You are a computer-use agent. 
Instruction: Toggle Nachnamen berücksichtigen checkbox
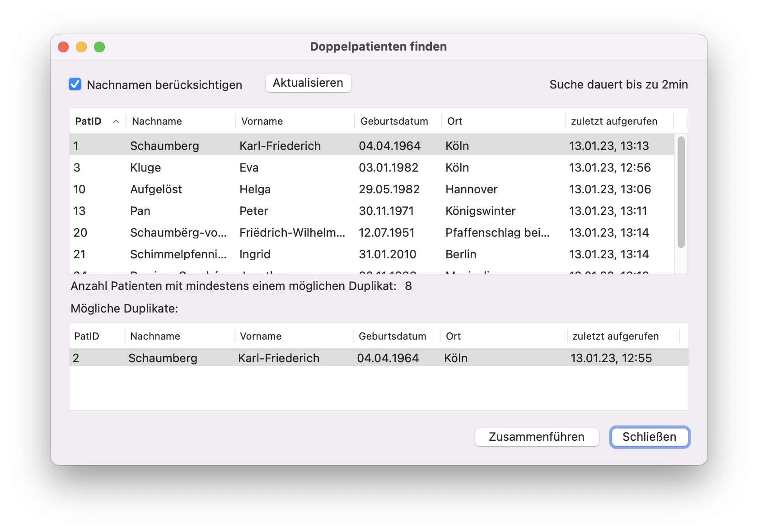pyautogui.click(x=75, y=84)
